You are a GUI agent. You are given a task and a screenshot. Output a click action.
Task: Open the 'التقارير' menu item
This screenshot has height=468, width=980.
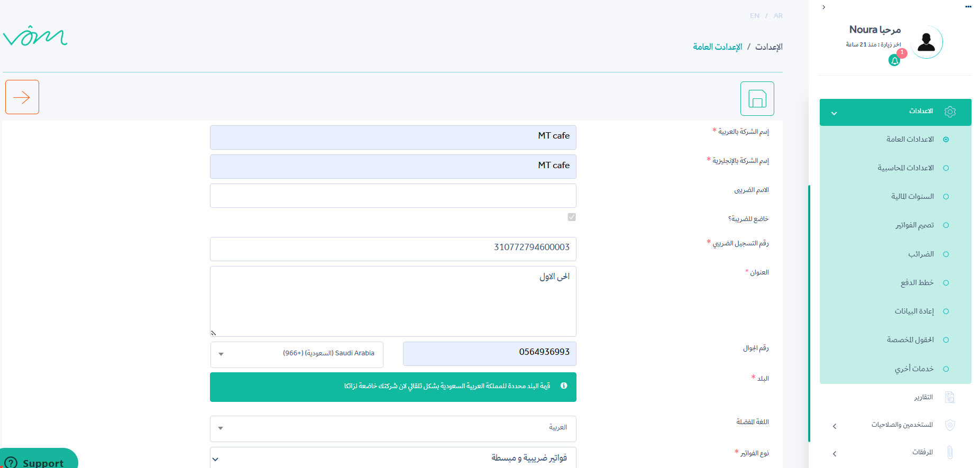pyautogui.click(x=923, y=397)
